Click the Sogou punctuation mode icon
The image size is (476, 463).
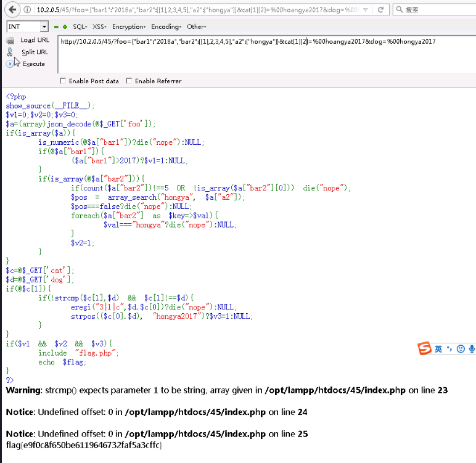click(x=449, y=349)
